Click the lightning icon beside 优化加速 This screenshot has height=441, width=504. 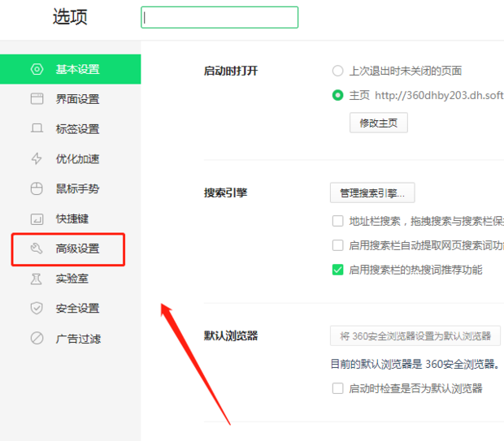(x=37, y=159)
